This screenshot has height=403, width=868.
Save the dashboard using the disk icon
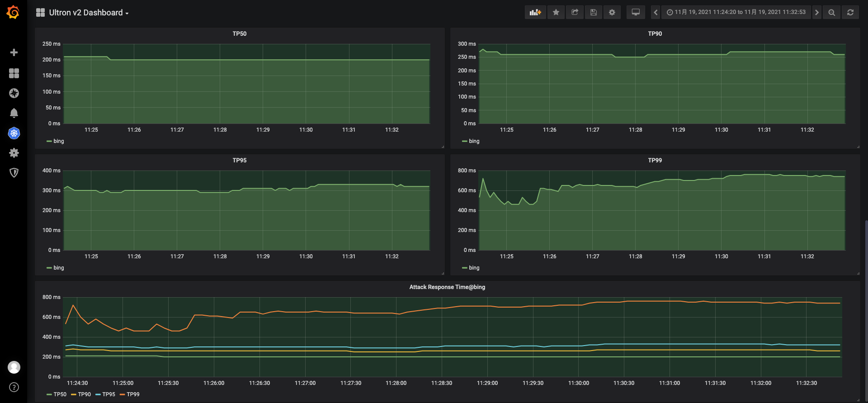[x=594, y=12]
